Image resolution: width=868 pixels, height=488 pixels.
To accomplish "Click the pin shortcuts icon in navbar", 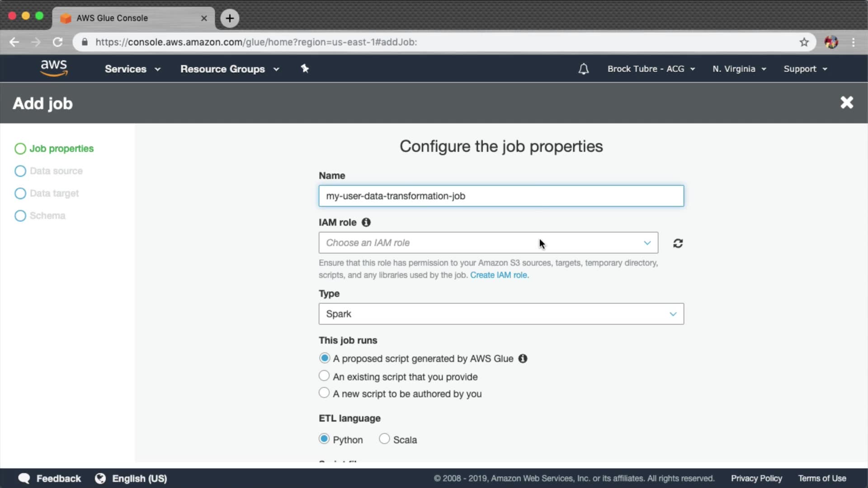I will point(305,69).
